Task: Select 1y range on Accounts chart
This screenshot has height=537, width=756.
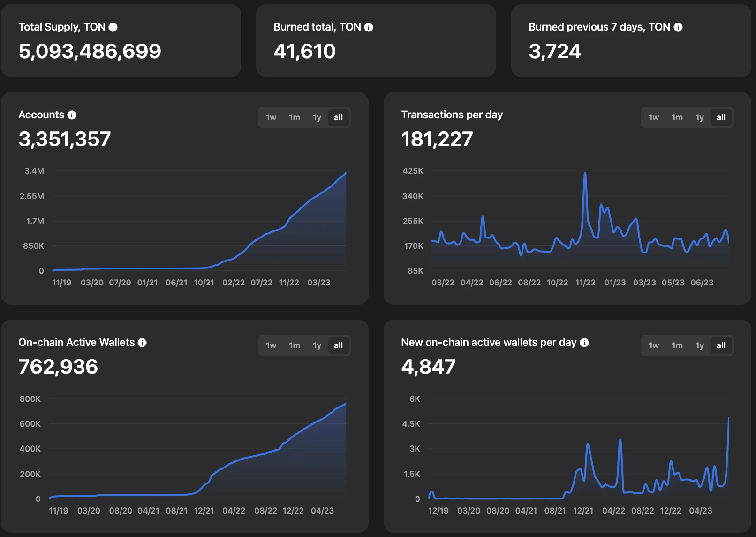Action: [x=317, y=117]
